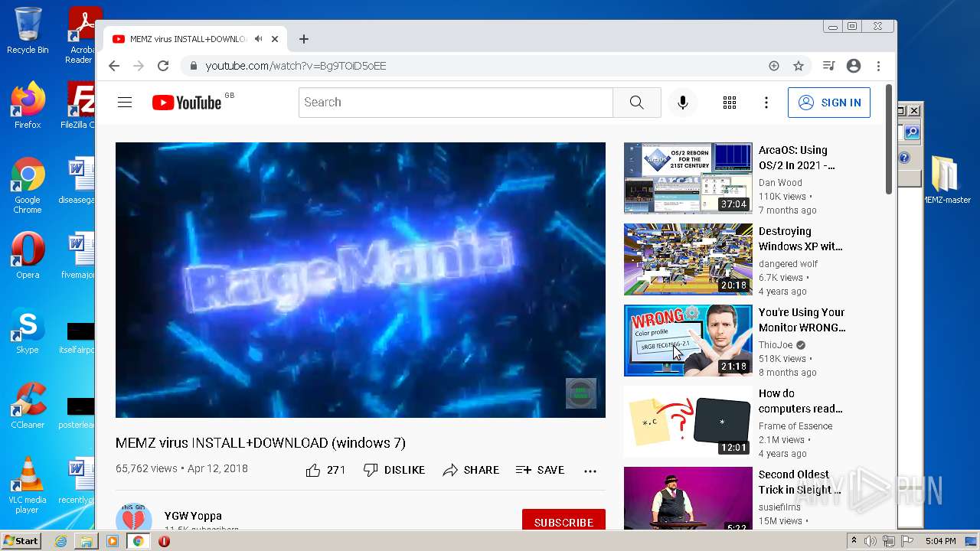This screenshot has width=980, height=551.
Task: Open ArcaOS video thumbnail
Action: click(x=688, y=178)
